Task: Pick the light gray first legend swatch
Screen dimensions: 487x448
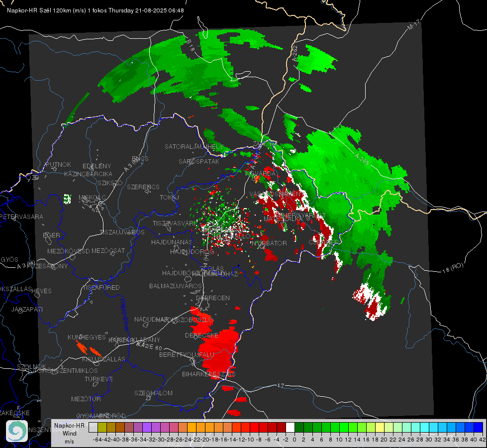Action: pos(93,427)
